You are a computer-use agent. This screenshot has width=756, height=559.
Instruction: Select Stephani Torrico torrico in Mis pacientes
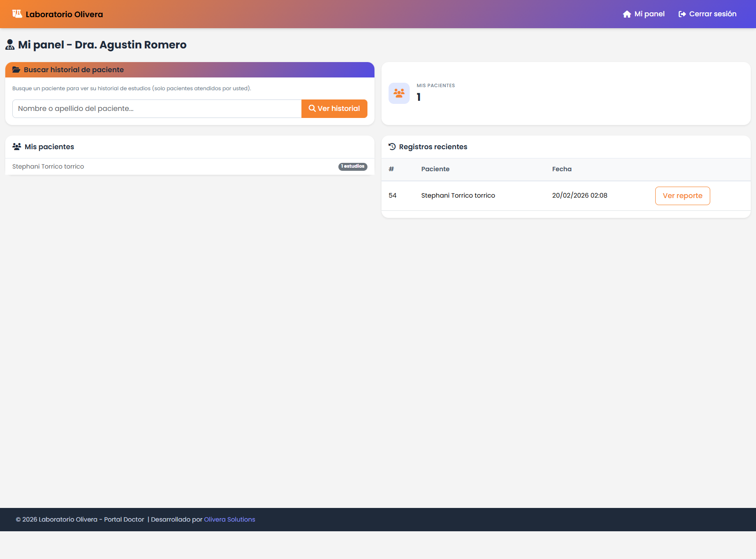[48, 167]
